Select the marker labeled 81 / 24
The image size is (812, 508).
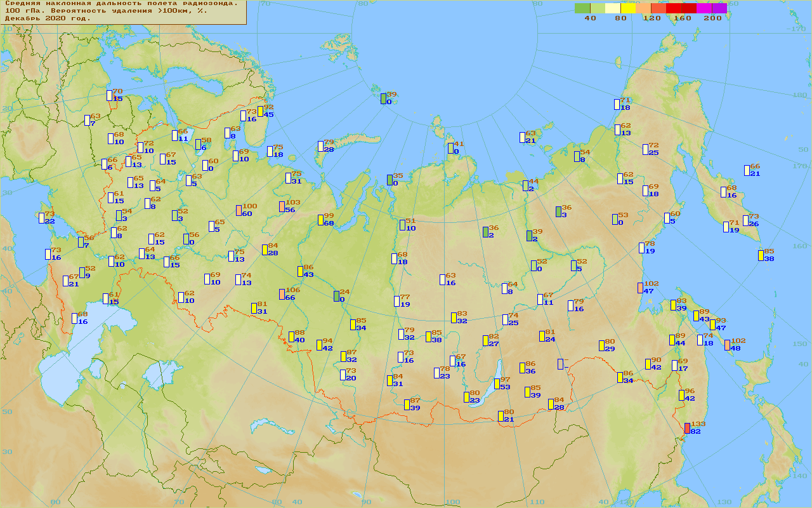542,336
